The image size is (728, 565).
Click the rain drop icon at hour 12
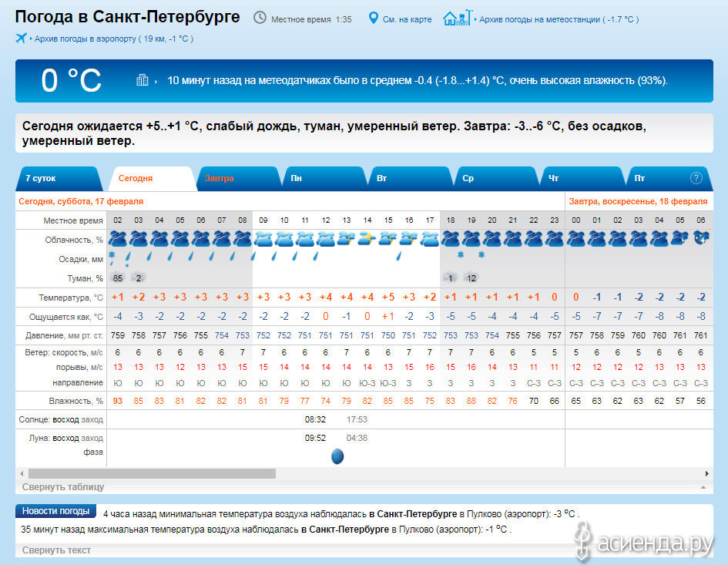tap(316, 256)
